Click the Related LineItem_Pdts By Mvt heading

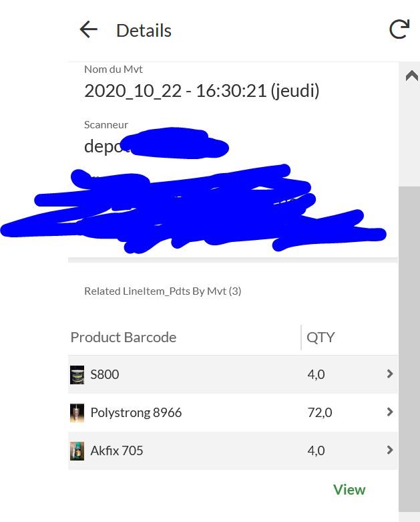[x=162, y=291]
